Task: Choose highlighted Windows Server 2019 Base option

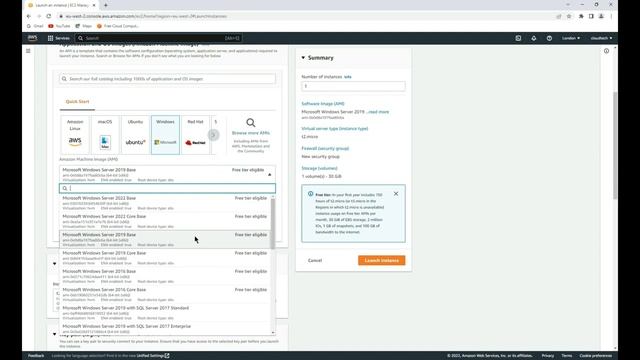Action: (x=165, y=239)
